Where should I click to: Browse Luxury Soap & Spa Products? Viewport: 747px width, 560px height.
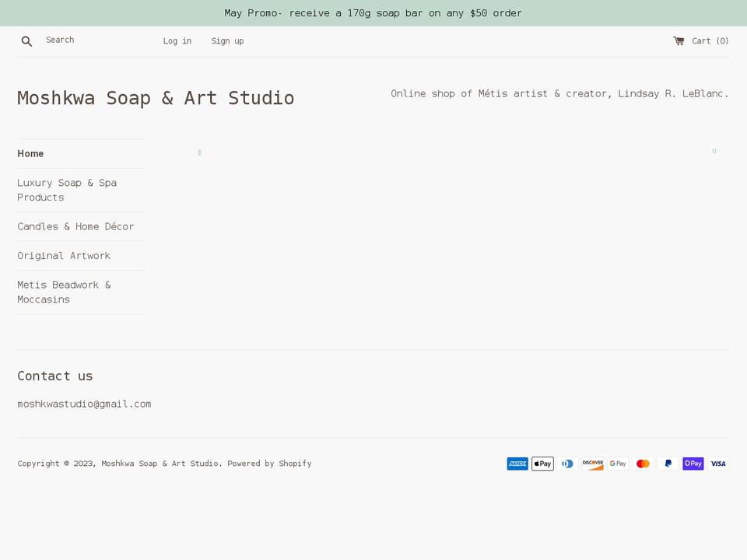point(67,190)
